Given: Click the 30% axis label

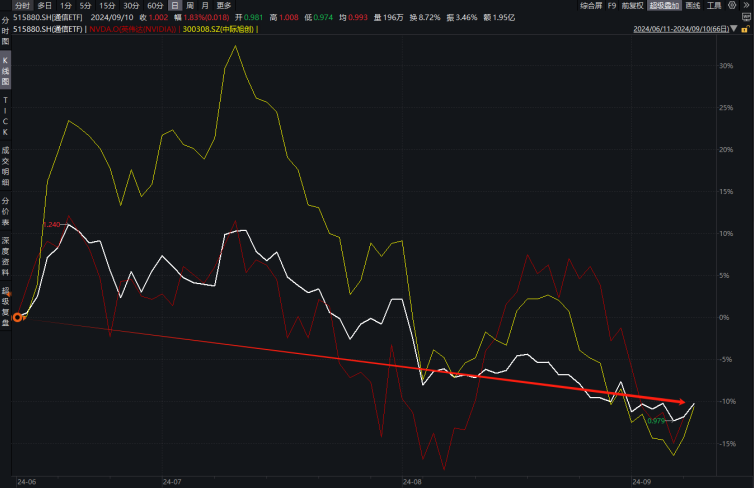Looking at the screenshot, I should pyautogui.click(x=726, y=66).
